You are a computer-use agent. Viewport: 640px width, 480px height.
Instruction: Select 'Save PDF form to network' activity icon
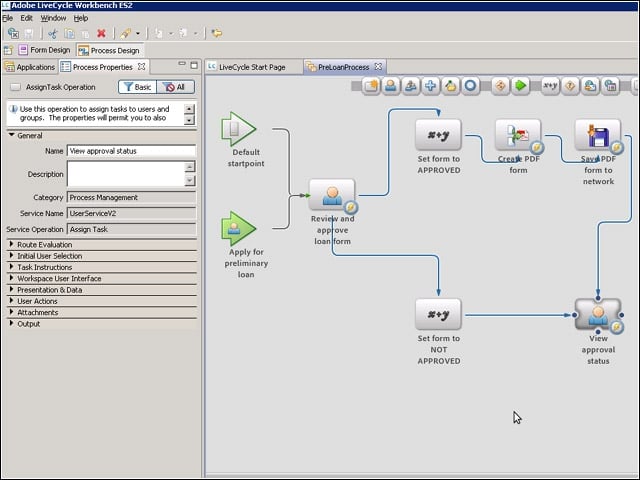(x=598, y=135)
